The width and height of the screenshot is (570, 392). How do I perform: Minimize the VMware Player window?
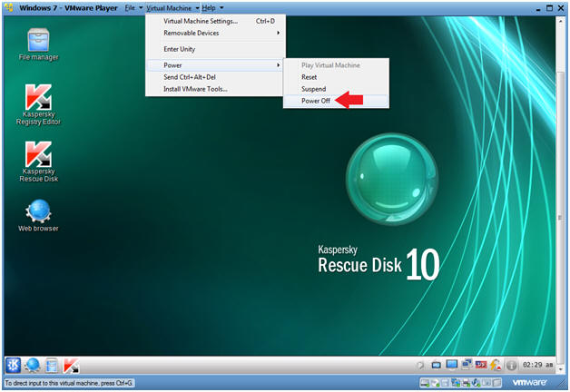(538, 9)
